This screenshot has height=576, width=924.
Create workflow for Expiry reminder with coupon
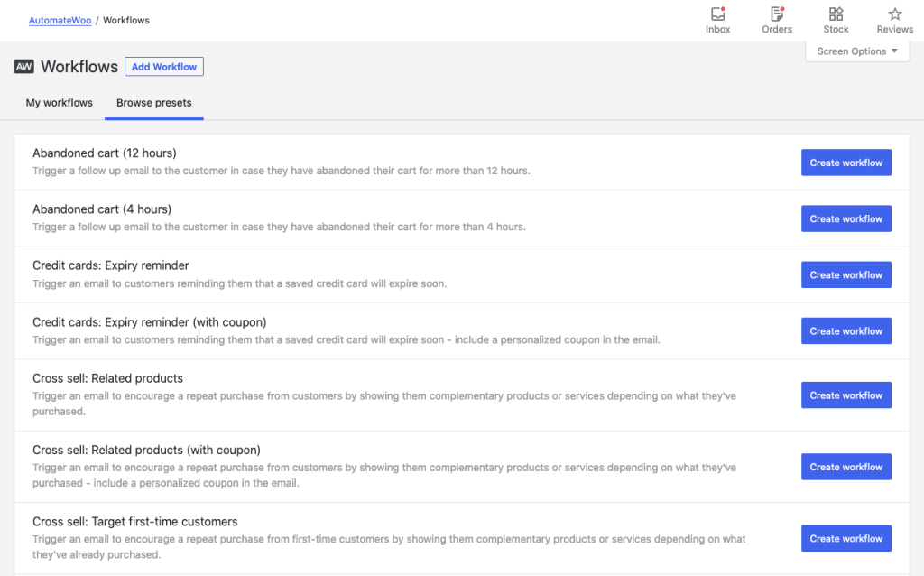click(x=845, y=330)
